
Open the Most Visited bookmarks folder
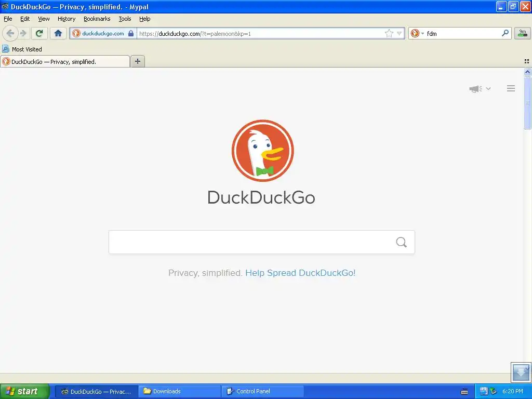22,49
